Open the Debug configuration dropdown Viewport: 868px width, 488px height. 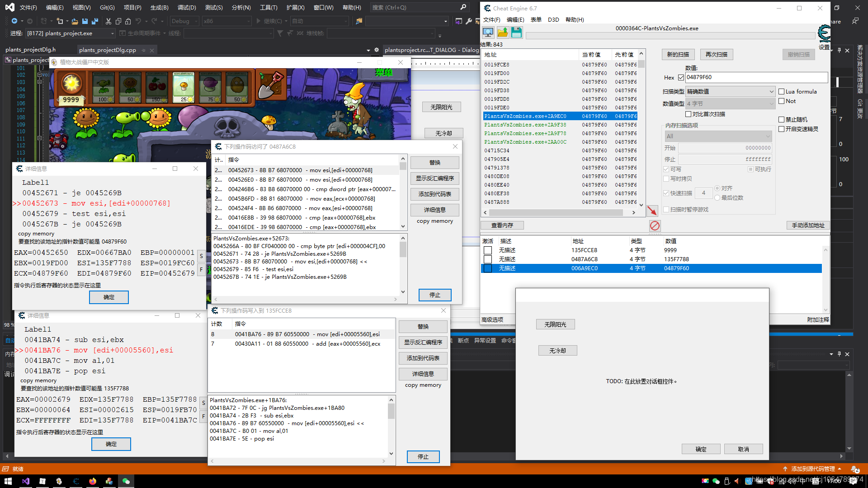click(184, 21)
